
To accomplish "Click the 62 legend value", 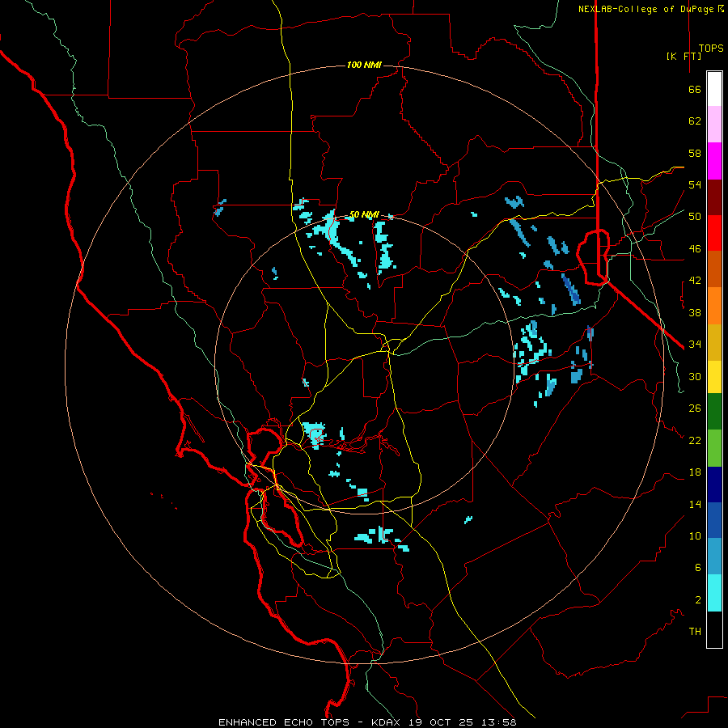I will pyautogui.click(x=695, y=121).
